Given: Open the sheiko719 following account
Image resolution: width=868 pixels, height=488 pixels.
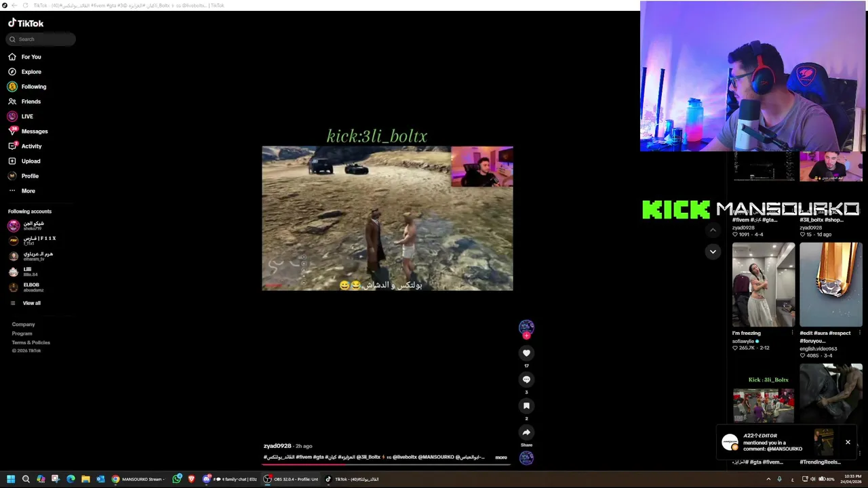Looking at the screenshot, I should pos(27,226).
